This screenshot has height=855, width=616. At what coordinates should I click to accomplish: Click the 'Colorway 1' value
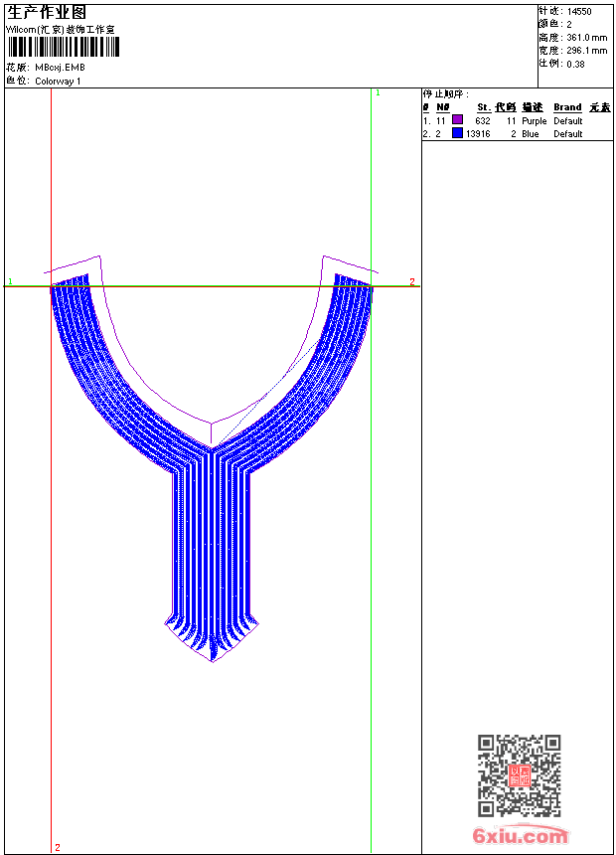[58, 82]
